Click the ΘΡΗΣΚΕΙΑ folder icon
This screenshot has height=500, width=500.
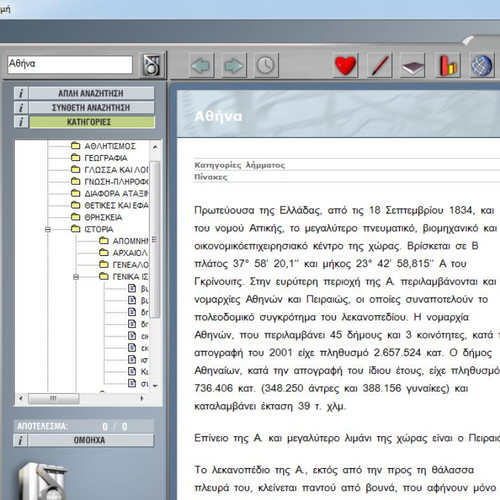point(76,217)
